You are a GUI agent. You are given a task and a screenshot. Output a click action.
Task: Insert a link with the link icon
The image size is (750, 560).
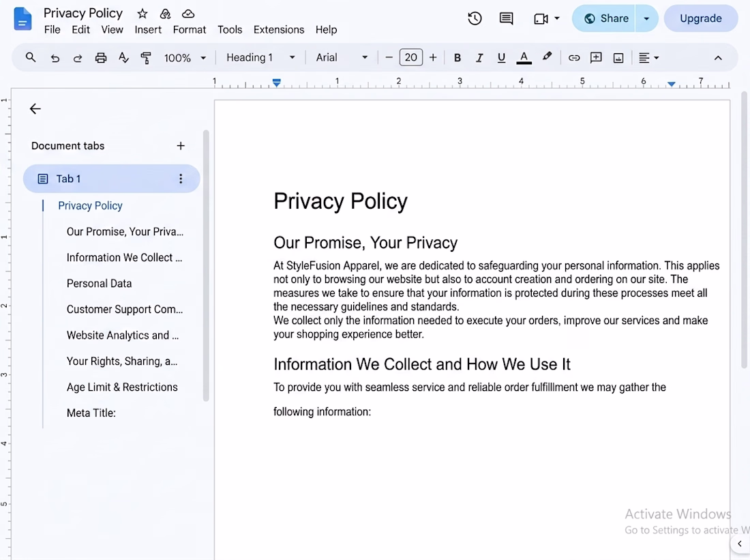(574, 58)
